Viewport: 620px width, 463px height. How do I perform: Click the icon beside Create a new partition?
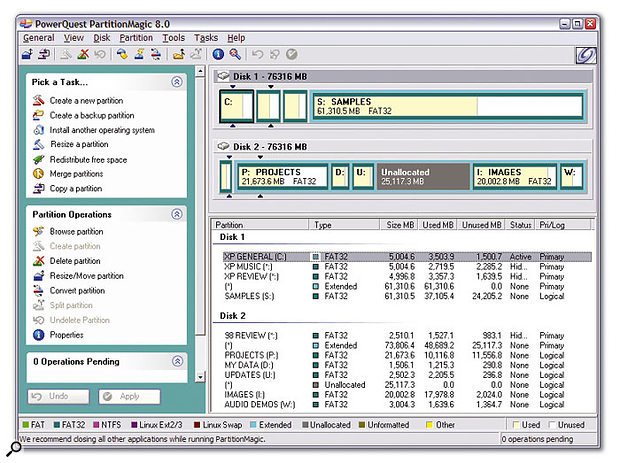pyautogui.click(x=38, y=100)
